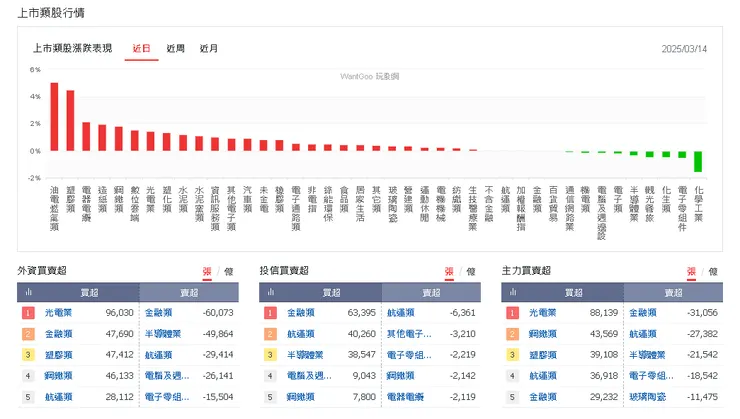This screenshot has height=419, width=740.
Task: Open 玻璃陶瓷 in 主力 賣超 list
Action: (x=647, y=397)
